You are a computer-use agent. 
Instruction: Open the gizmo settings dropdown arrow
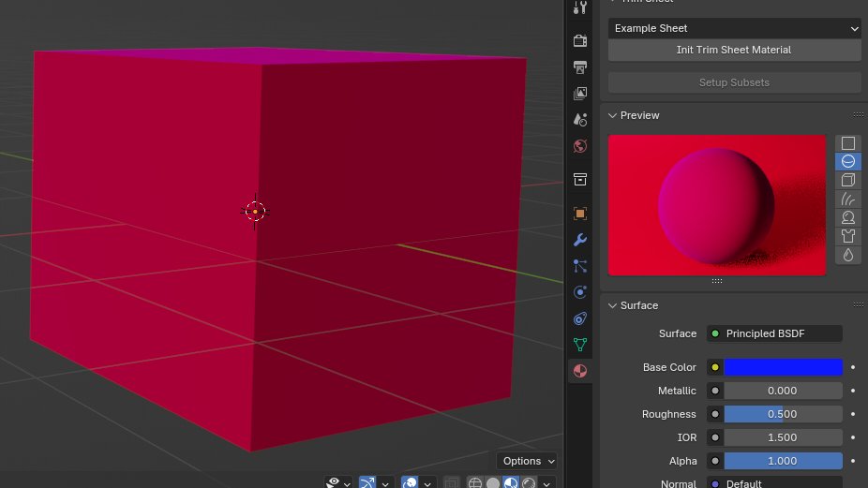(x=385, y=483)
